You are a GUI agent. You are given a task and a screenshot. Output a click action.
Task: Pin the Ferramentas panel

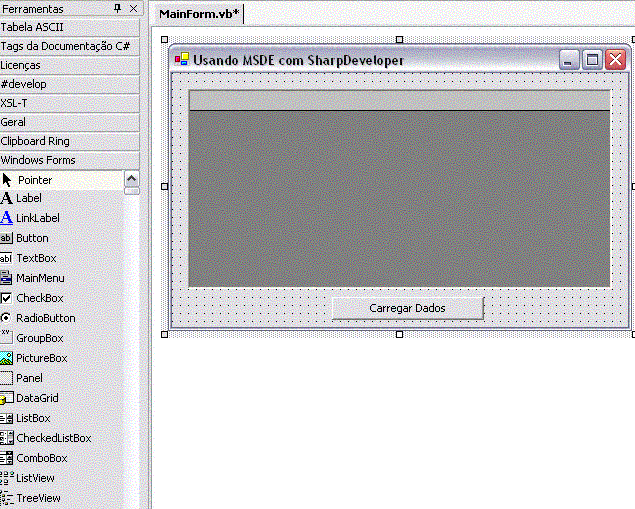[x=117, y=9]
